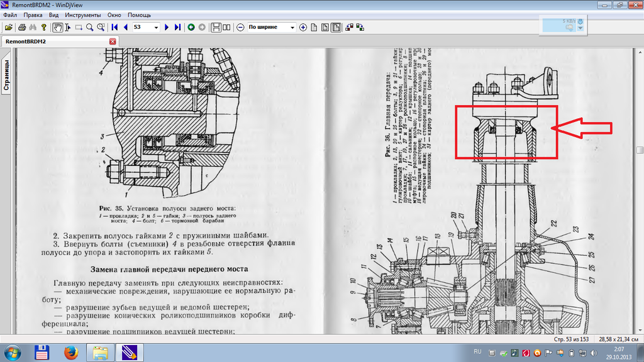Navigate back with the green arrow
This screenshot has width=644, height=362.
191,27
